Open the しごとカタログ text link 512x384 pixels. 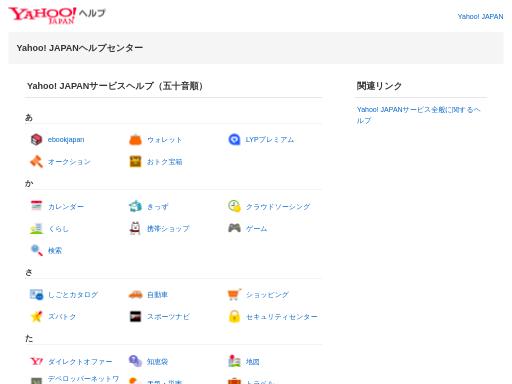pyautogui.click(x=73, y=295)
